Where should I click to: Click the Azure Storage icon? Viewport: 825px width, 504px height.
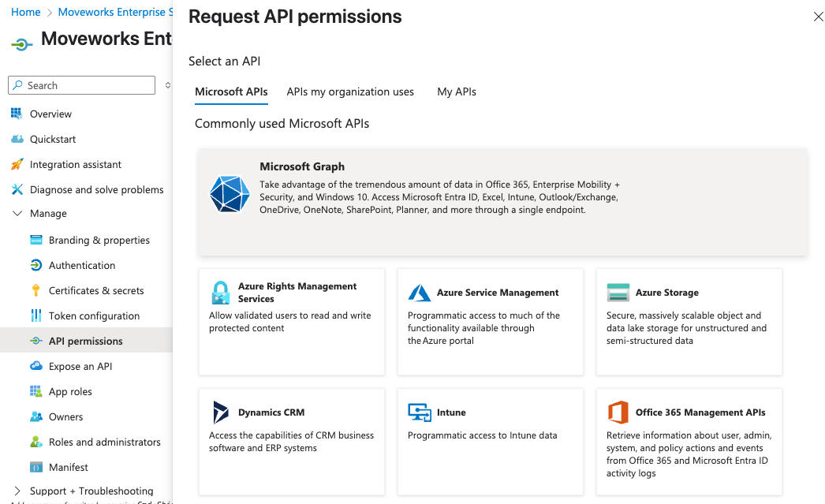point(618,293)
